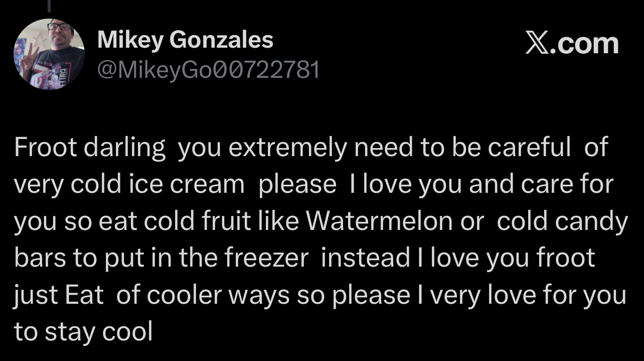Image resolution: width=644 pixels, height=361 pixels.
Task: Click the word "please" on the second line
Action: click(x=297, y=184)
